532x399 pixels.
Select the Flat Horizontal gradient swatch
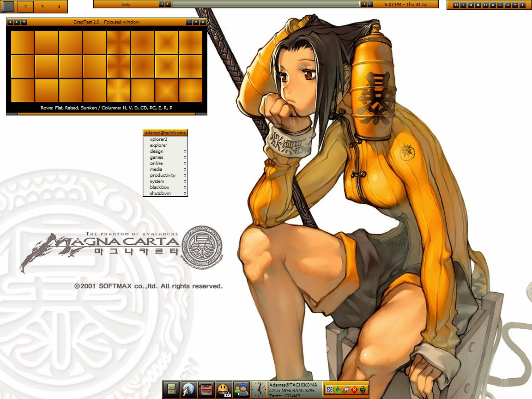pyautogui.click(x=23, y=42)
